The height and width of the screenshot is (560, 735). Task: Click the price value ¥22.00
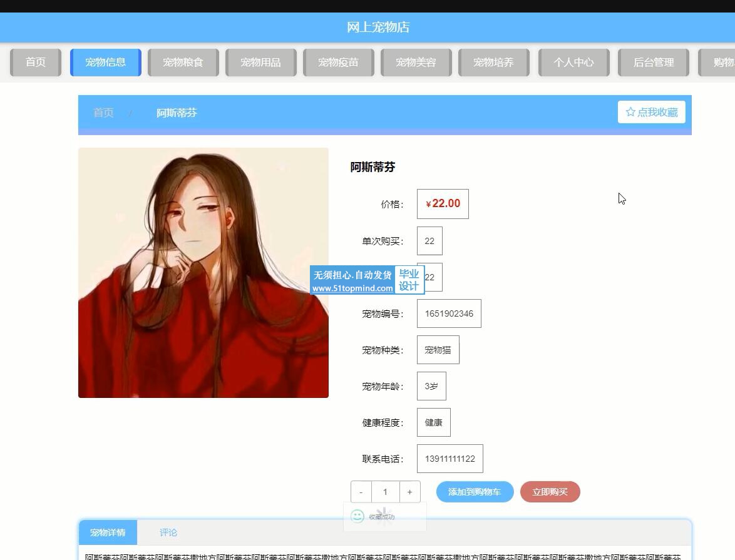[x=443, y=204]
